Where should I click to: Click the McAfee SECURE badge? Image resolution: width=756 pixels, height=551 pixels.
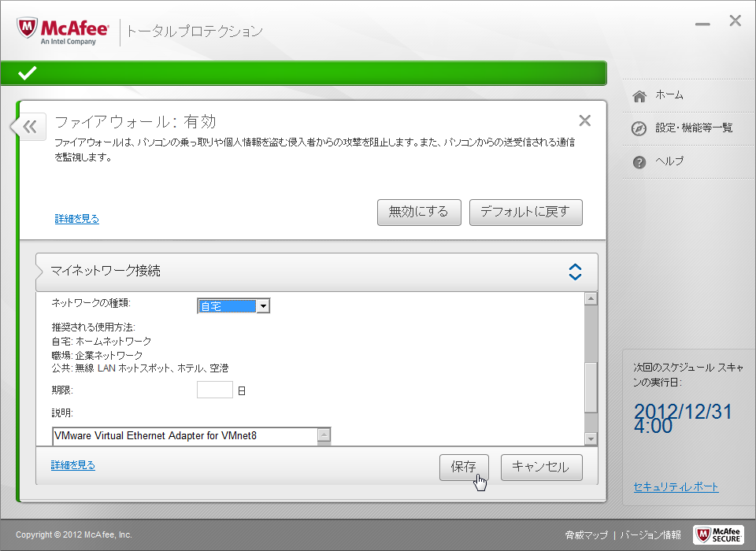click(x=718, y=534)
